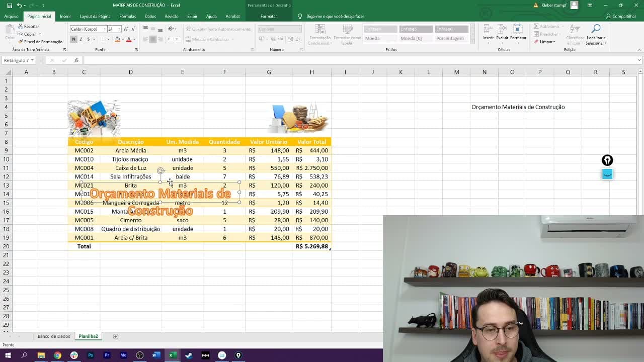Click the text orientation icon in Alinhamento
The image size is (644, 362).
(x=171, y=29)
